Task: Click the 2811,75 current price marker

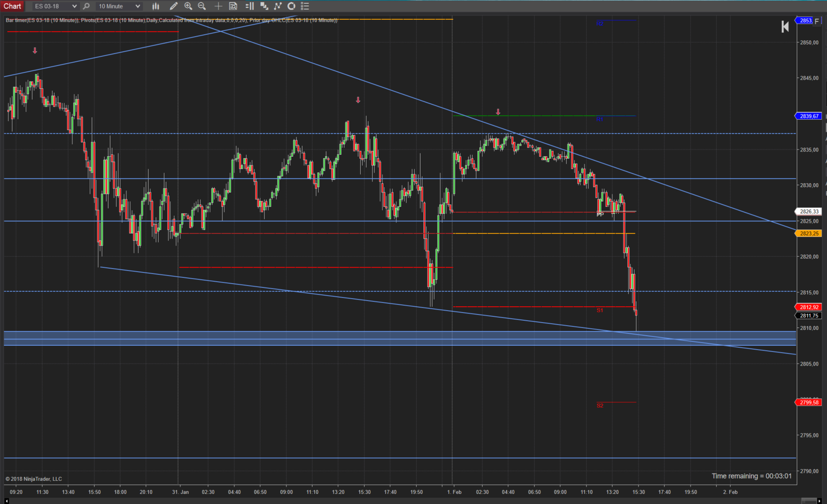Action: (808, 316)
